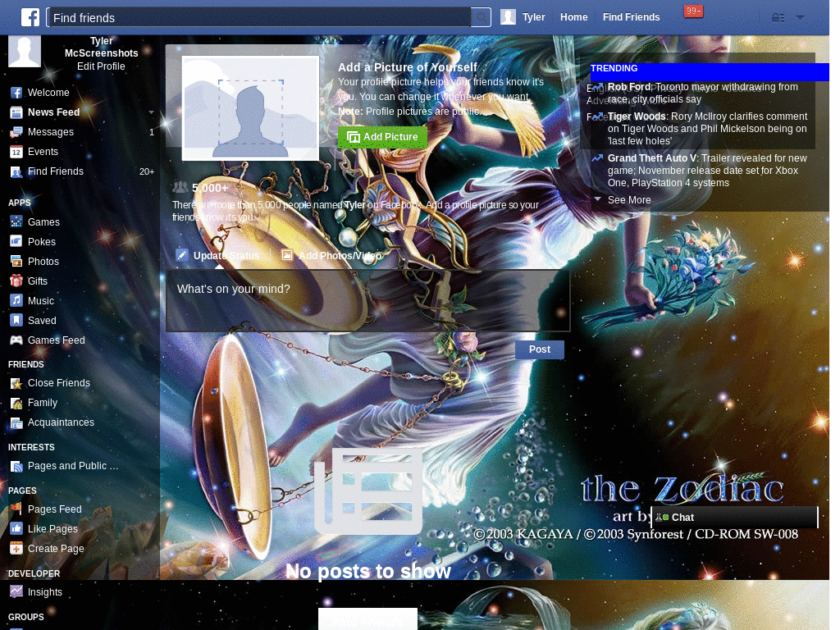Open Find Friends in top bar
This screenshot has height=630, width=840.
(631, 17)
